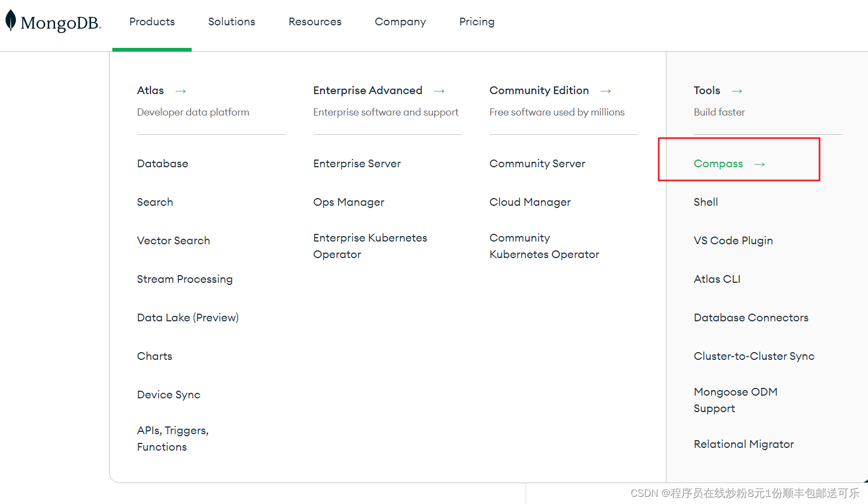The width and height of the screenshot is (868, 504).
Task: Open the Community Edition heading
Action: coord(539,90)
